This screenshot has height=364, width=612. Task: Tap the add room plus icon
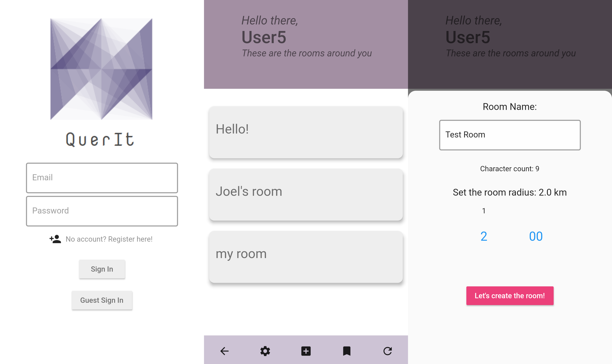coord(306,351)
